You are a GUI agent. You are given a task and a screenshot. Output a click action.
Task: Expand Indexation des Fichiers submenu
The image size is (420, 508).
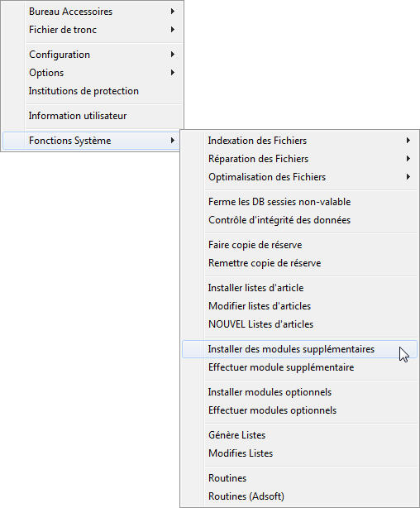(x=299, y=141)
